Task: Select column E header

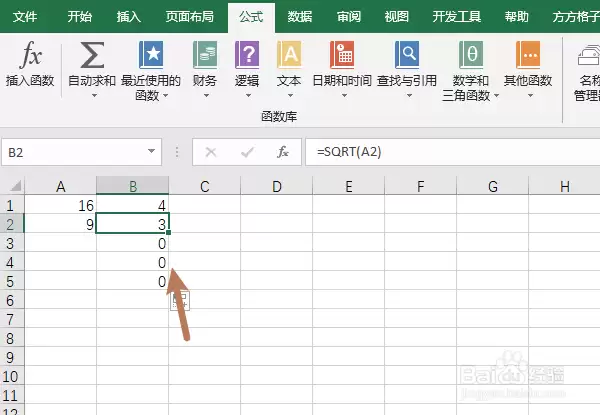Action: [x=349, y=186]
